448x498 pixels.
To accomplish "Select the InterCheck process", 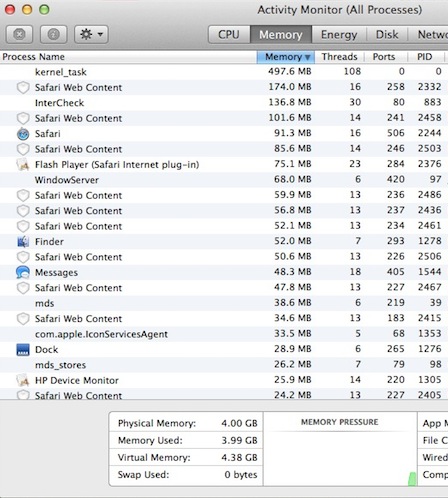I will 224,103.
